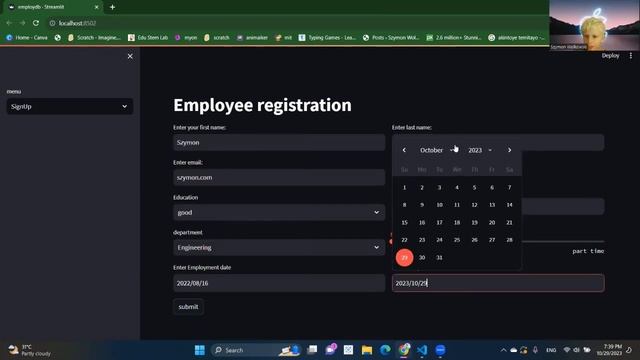Open the 2.6 million+ Stunning bookmark
Viewport: 640px width, 360px height.
click(453, 38)
